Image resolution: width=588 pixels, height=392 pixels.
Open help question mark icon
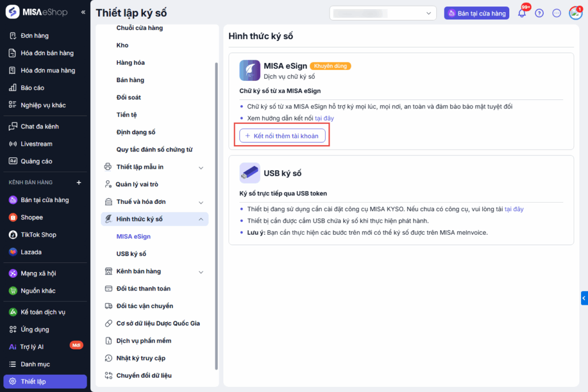(539, 13)
